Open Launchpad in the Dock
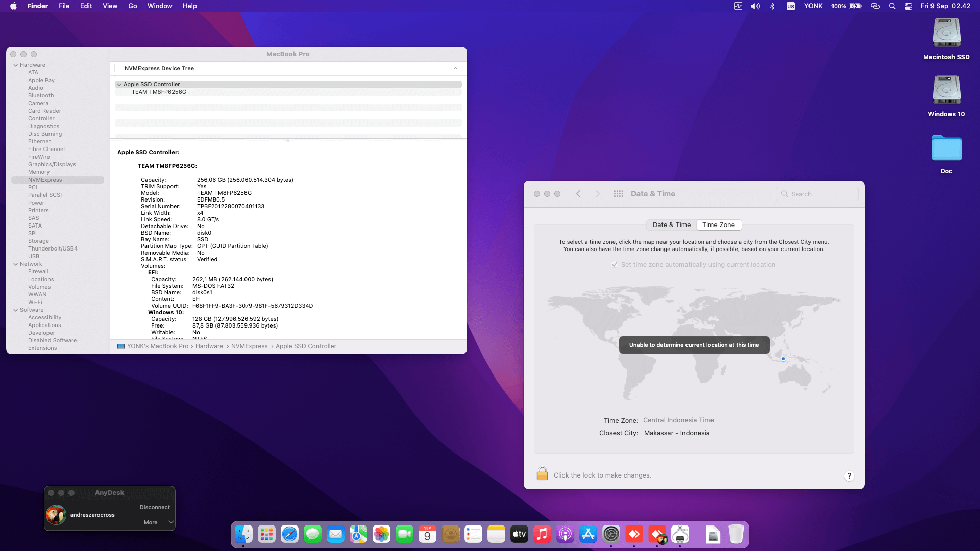The image size is (980, 551). click(266, 534)
